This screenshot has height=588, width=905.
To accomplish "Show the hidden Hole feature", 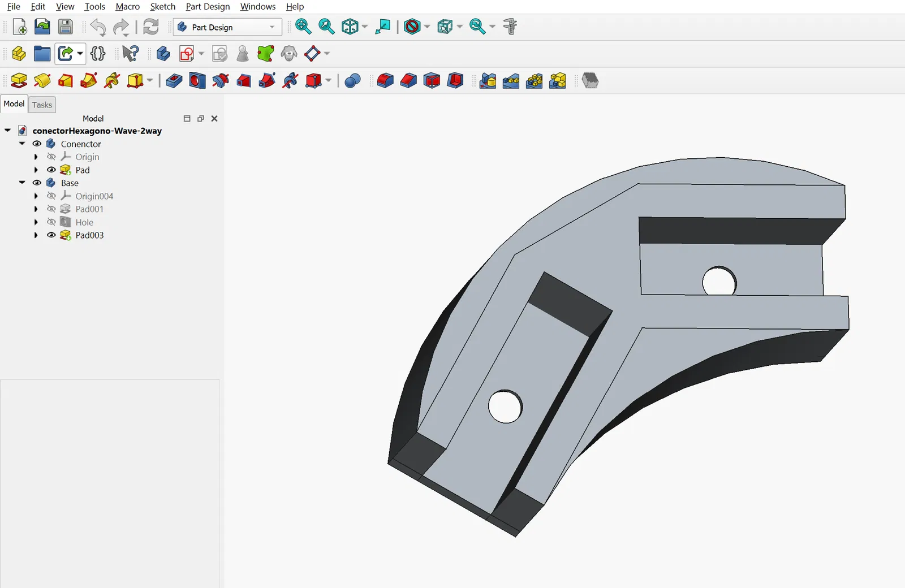I will click(x=51, y=222).
